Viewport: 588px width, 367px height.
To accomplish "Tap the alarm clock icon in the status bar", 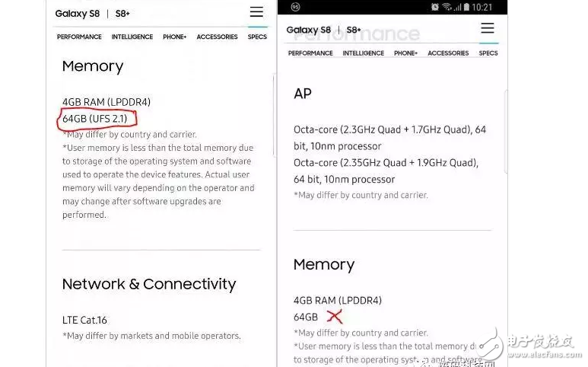I will 434,8.
